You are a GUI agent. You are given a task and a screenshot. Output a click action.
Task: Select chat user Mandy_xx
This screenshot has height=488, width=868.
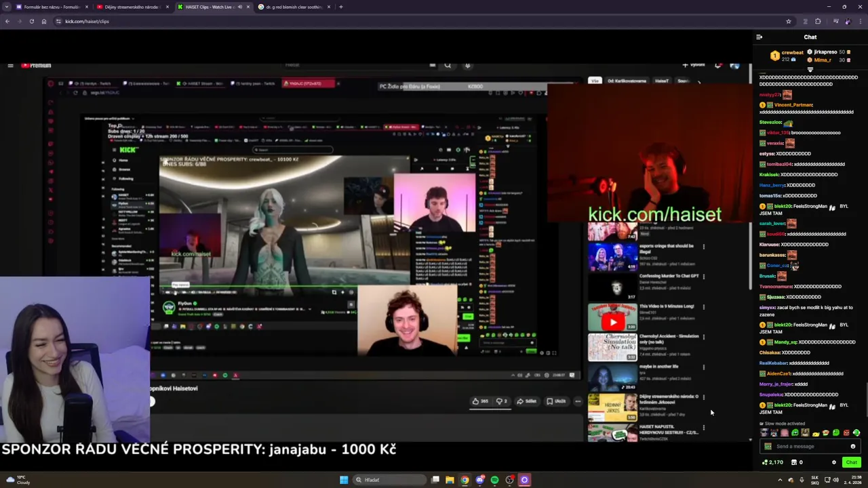[785, 342]
